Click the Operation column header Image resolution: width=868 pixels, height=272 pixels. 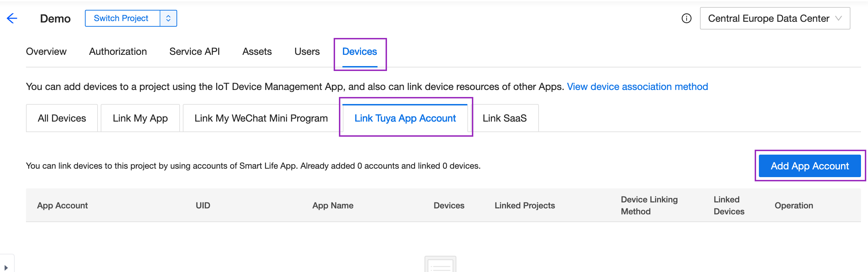[794, 206]
